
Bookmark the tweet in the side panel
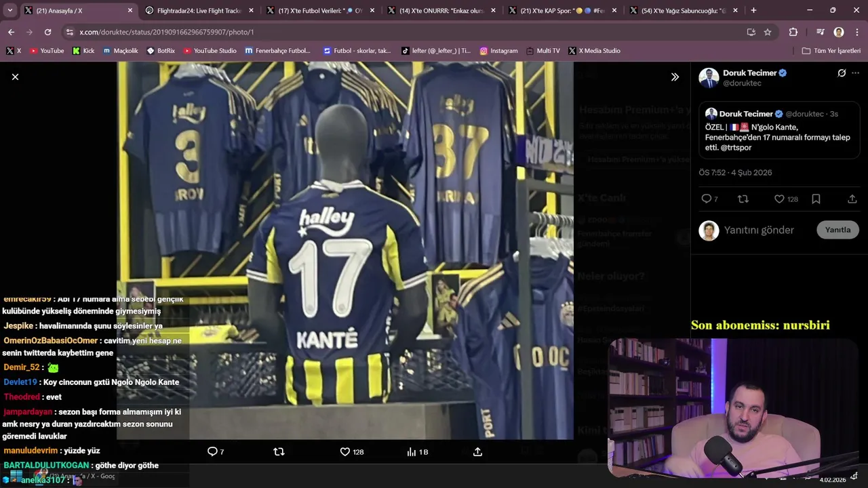click(816, 199)
